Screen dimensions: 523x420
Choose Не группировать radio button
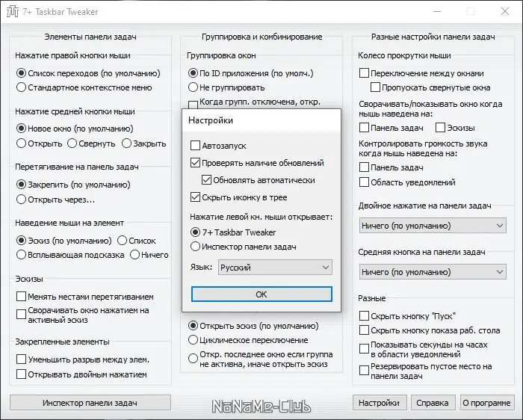pos(194,87)
